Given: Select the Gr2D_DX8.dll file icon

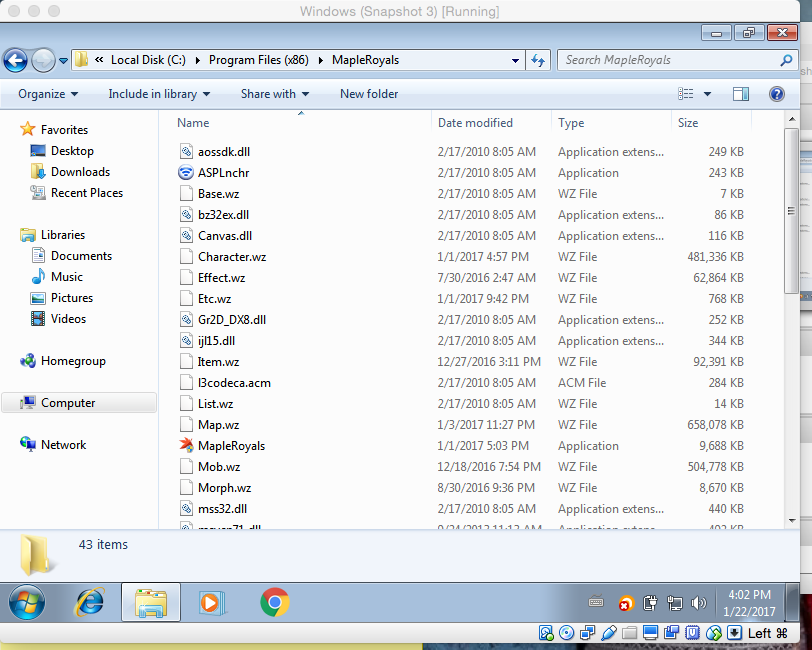Looking at the screenshot, I should pyautogui.click(x=186, y=319).
